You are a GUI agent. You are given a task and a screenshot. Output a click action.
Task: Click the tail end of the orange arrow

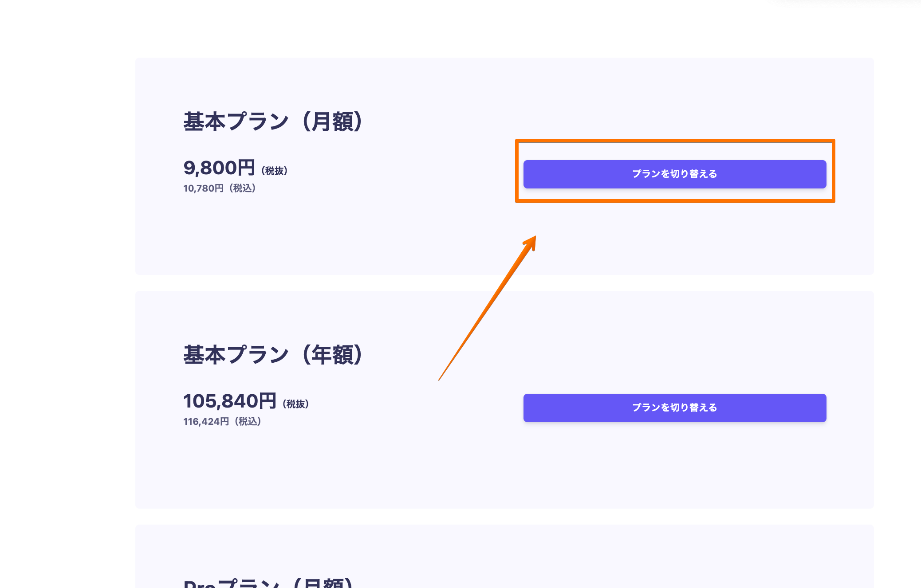439,380
